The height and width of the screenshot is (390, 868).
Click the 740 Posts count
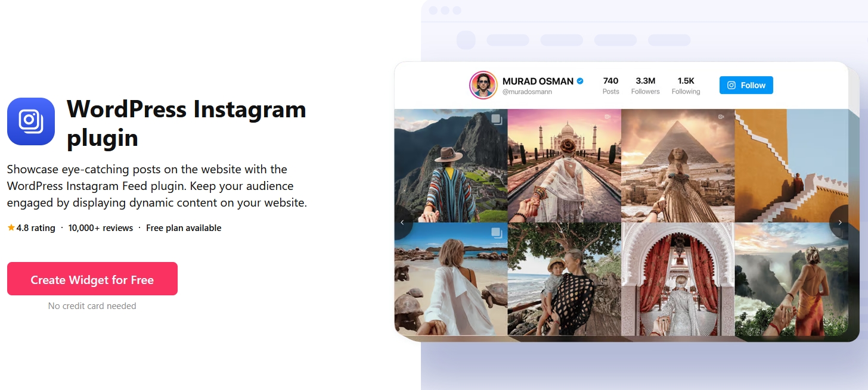click(610, 86)
